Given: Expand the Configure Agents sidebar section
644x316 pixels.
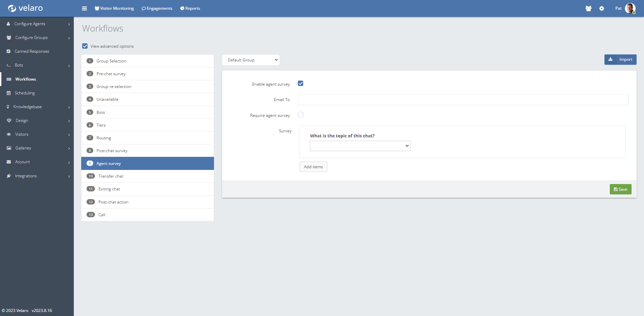Looking at the screenshot, I should point(37,24).
